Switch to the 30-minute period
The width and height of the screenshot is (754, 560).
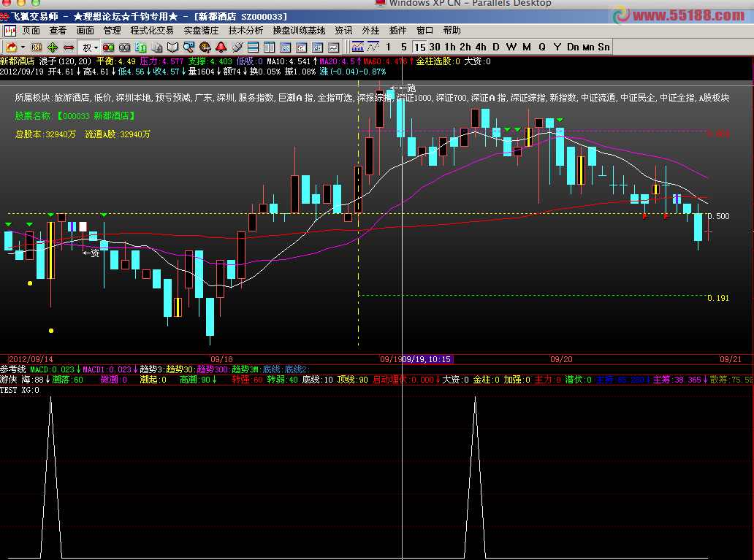pos(435,47)
